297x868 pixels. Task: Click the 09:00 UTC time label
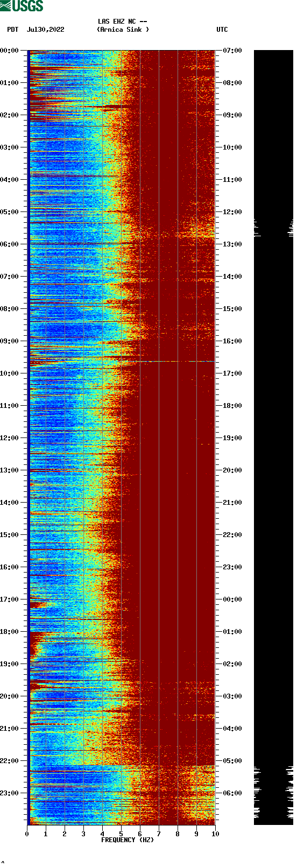click(232, 115)
